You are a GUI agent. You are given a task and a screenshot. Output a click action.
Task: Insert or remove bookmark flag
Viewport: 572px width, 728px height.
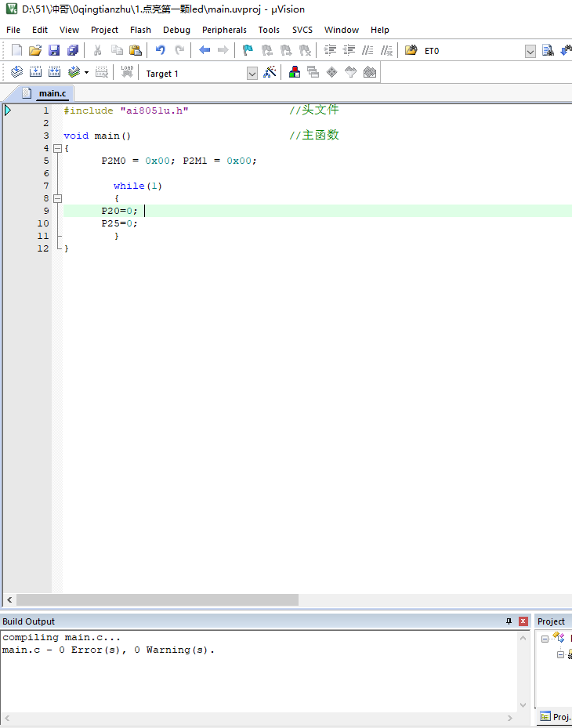[x=248, y=50]
